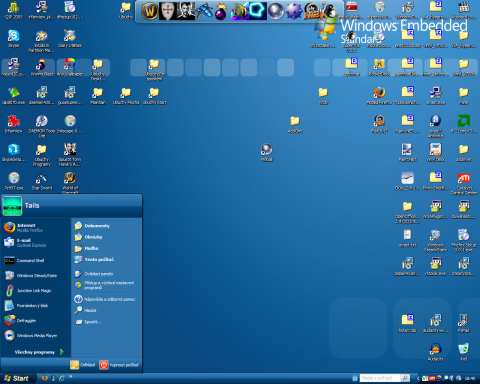Open Windows SteadyState from Start menu
Screen dimensions: 480x384
[x=36, y=276]
